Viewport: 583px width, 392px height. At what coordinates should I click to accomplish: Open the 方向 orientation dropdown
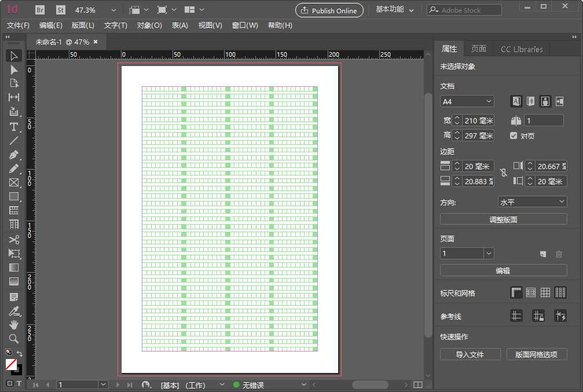pyautogui.click(x=531, y=202)
